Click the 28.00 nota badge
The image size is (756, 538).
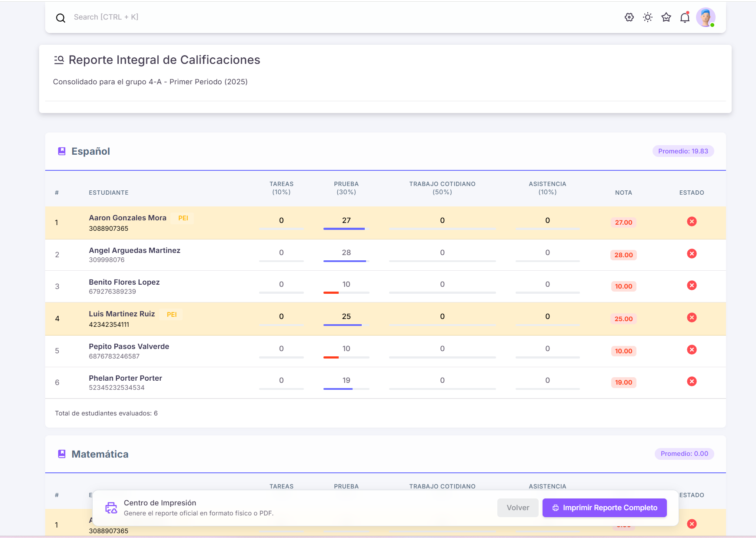tap(623, 255)
